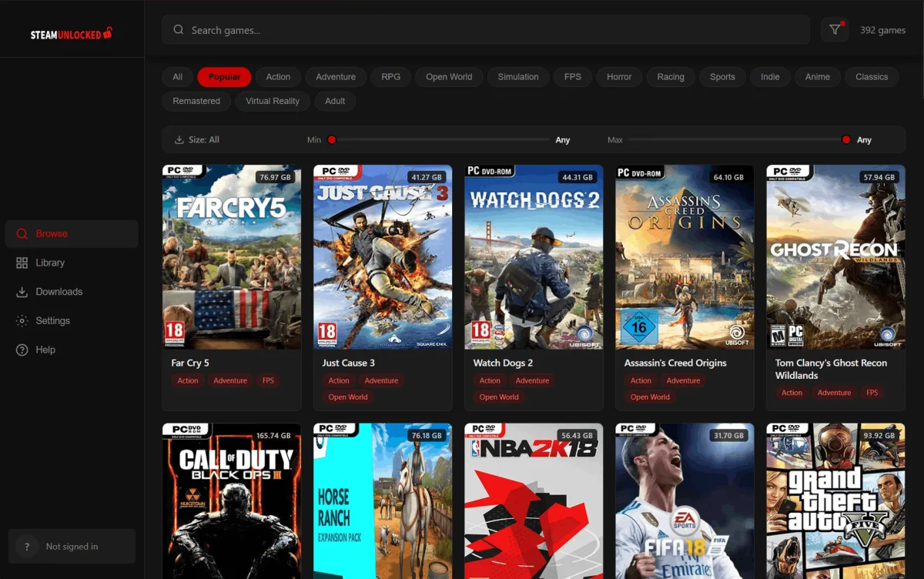The height and width of the screenshot is (579, 924).
Task: Click the Downloads arrow icon
Action: [x=22, y=292]
